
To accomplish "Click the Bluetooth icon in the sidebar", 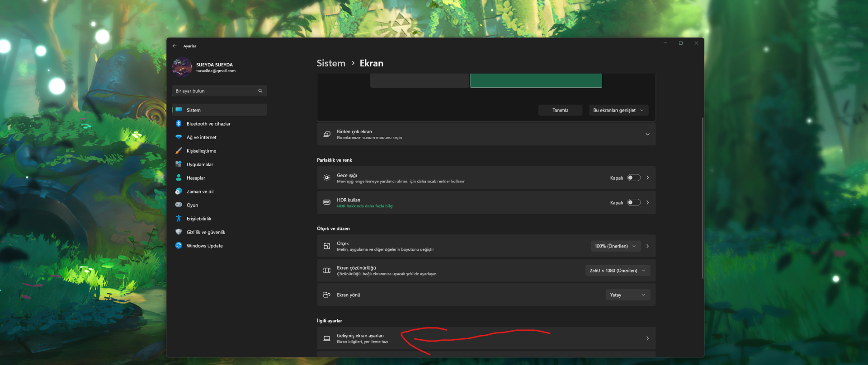I will click(x=179, y=123).
